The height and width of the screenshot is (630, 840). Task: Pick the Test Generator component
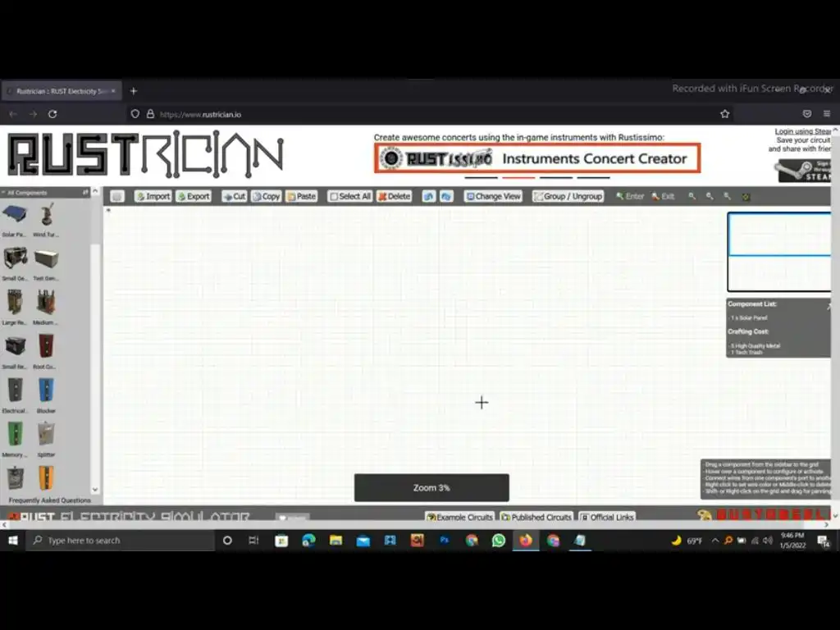[46, 259]
